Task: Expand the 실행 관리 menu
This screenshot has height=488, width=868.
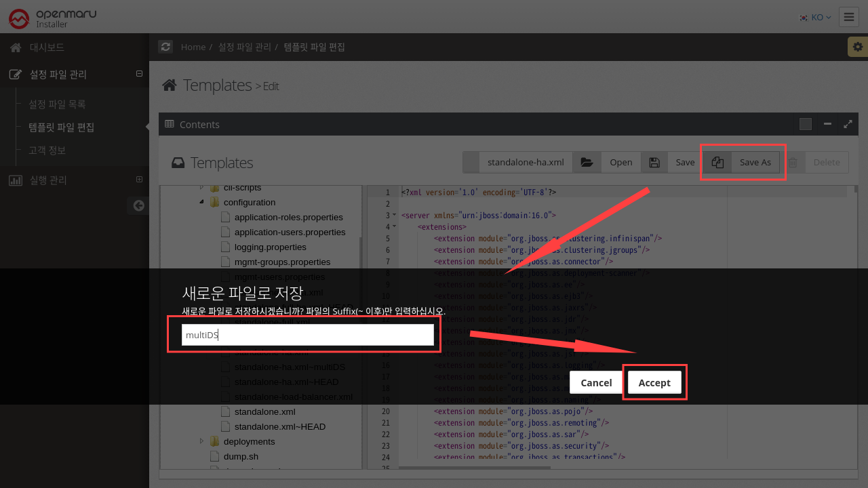Action: [139, 180]
